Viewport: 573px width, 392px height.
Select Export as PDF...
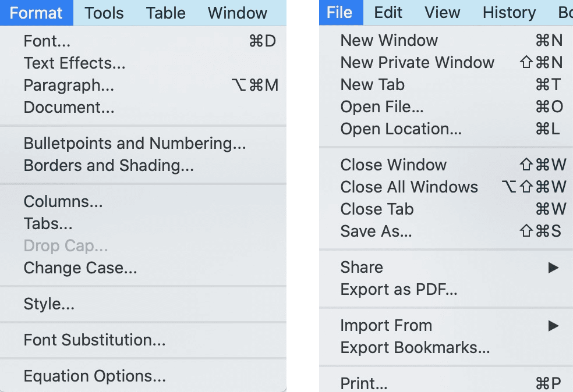pos(398,289)
